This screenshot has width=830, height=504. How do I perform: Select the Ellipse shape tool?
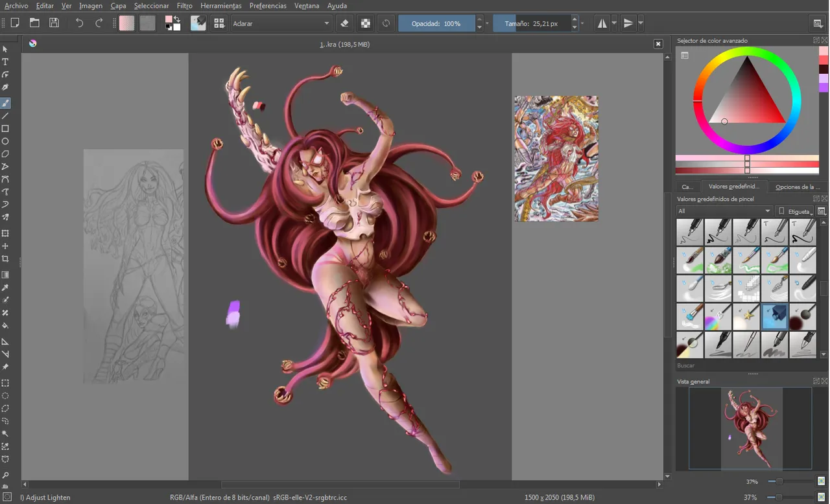(5, 141)
